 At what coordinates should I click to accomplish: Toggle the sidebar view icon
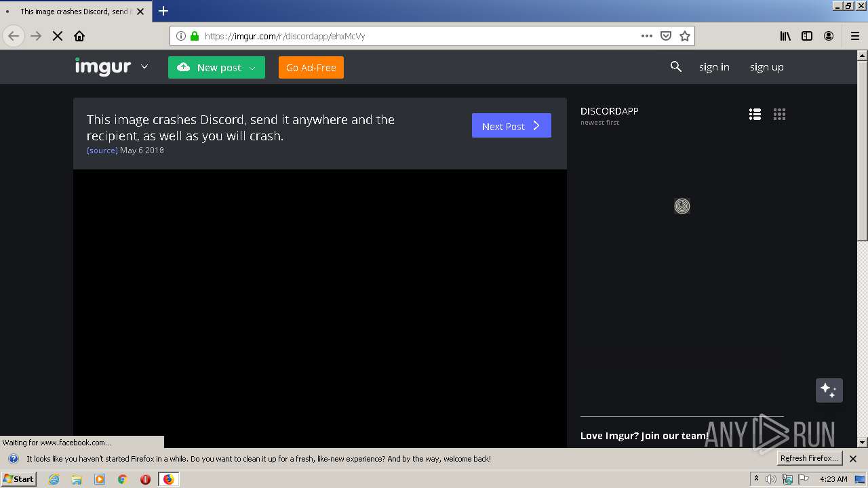[807, 36]
